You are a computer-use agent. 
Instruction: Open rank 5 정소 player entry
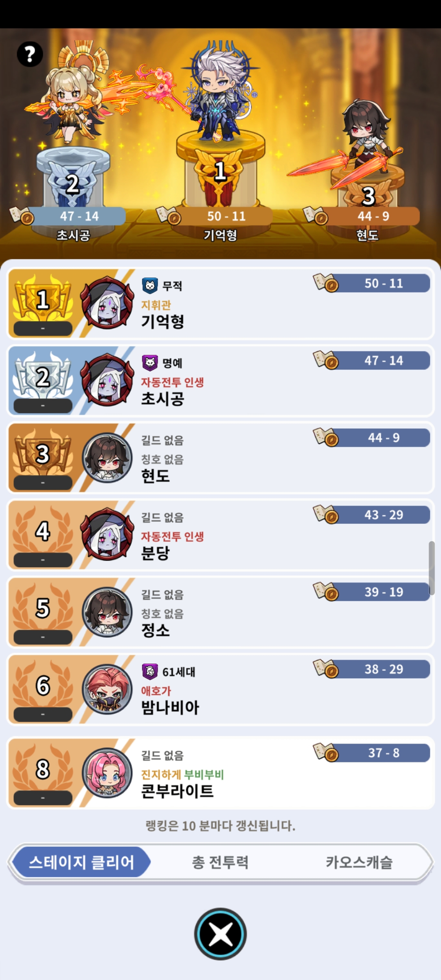(220, 612)
